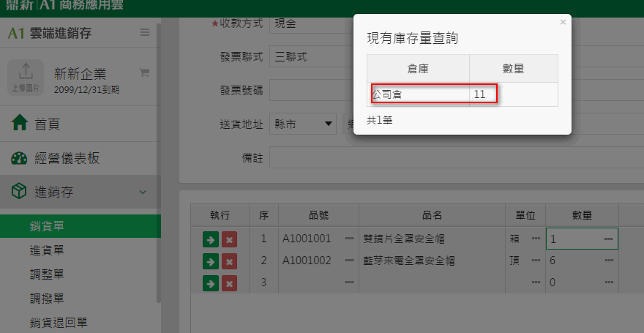Click the 藍芽來電全罩安全帽 product name
The image size is (644, 333).
pyautogui.click(x=409, y=261)
